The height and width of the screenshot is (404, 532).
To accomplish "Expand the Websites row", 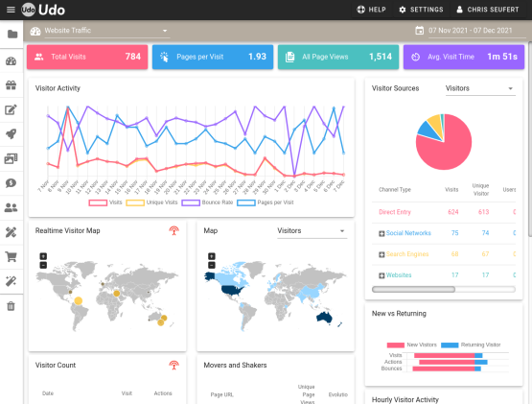I will 382,275.
